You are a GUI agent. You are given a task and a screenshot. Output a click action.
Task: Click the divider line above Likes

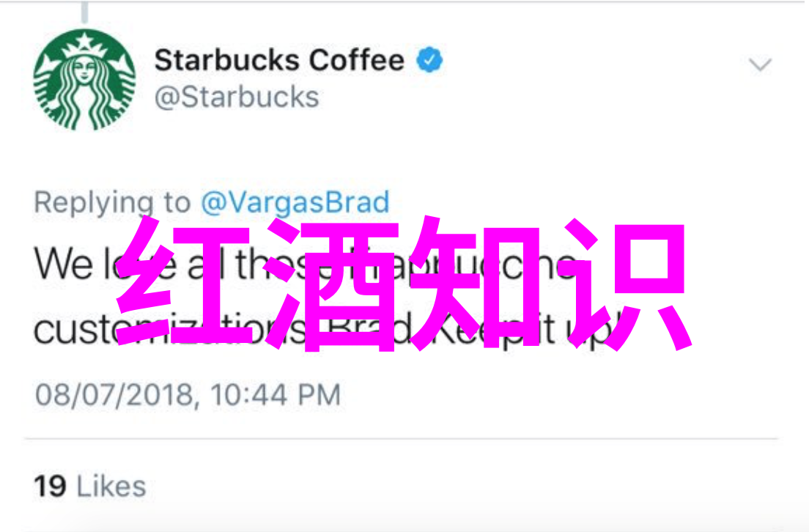(x=401, y=439)
